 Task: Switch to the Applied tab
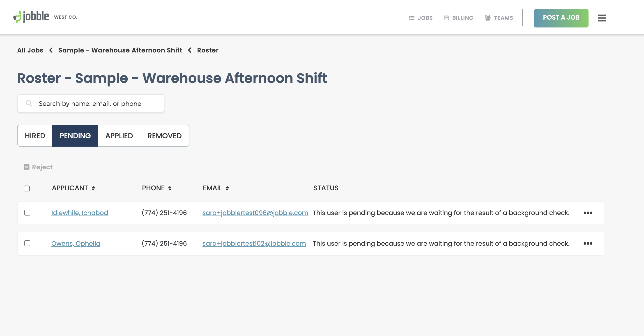(119, 136)
